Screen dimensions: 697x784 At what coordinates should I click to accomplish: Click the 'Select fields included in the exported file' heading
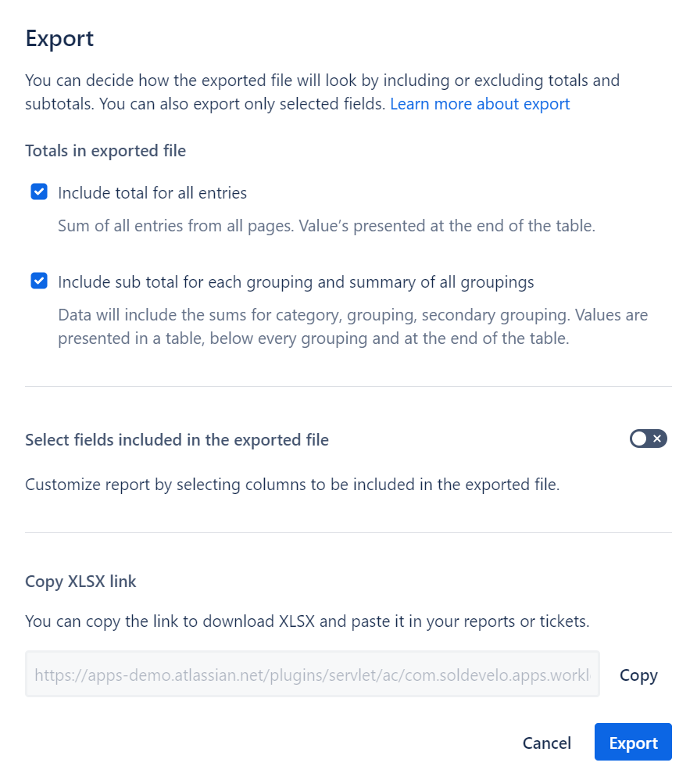[x=177, y=440]
